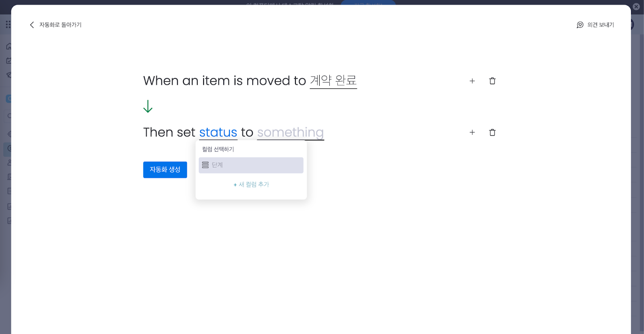The width and height of the screenshot is (644, 334).
Task: Open the 의견 보내기 feedback icon
Action: click(580, 25)
